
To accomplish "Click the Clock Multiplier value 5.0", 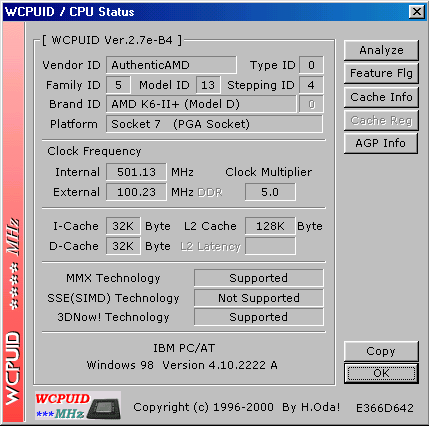I will pos(270,192).
